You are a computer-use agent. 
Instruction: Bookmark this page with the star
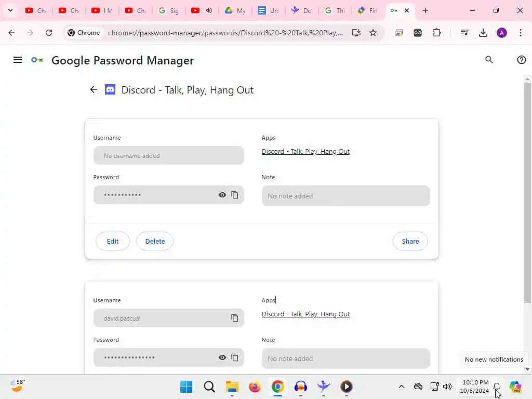click(x=373, y=33)
